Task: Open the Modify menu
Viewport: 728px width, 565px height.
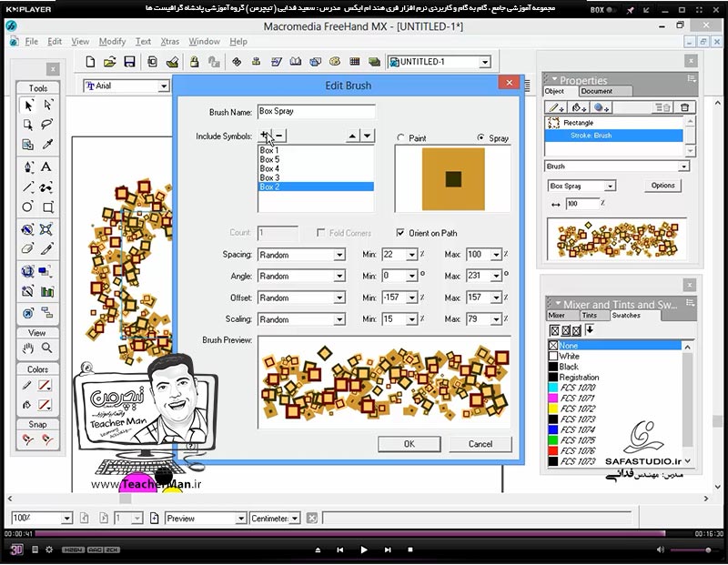Action: click(x=112, y=41)
